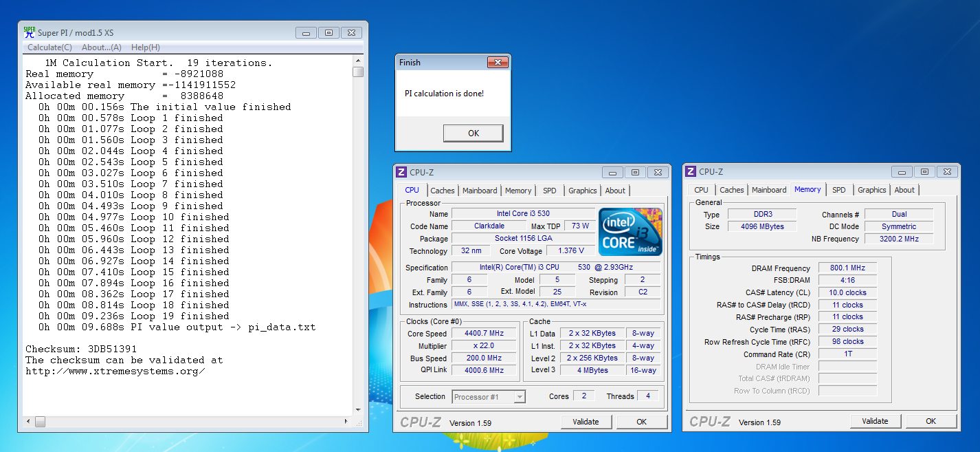Click OK in the Finish dialog
Viewport: 980px width, 452px height.
coord(474,133)
